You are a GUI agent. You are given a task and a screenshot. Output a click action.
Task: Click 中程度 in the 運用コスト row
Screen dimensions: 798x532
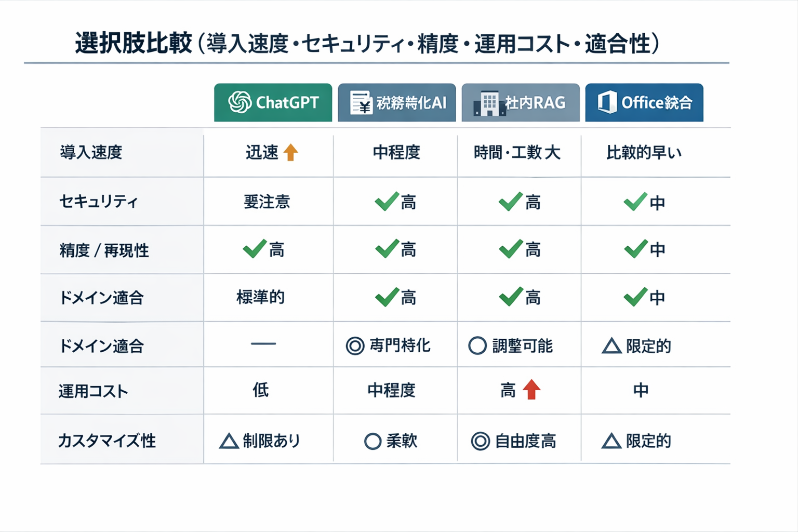[392, 390]
